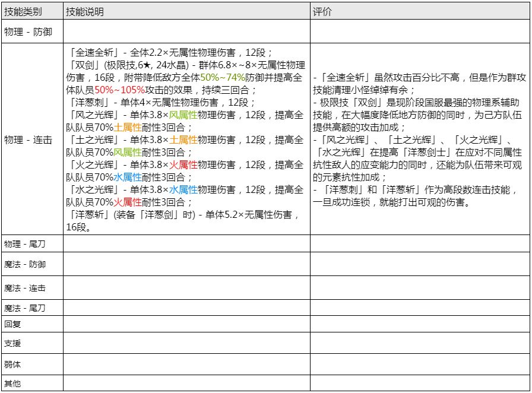This screenshot has height=393, width=532.
Task: Click the empty description cell for 回复 row
Action: pos(186,324)
